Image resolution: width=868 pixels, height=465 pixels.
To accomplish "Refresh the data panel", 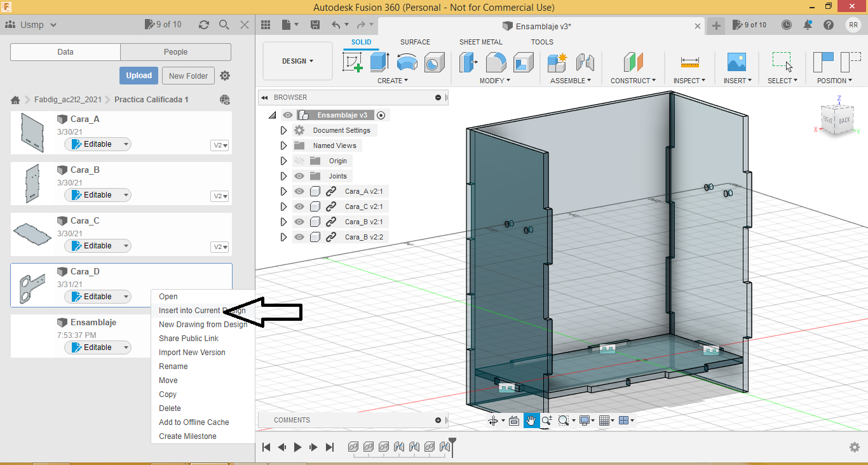I will coord(204,25).
